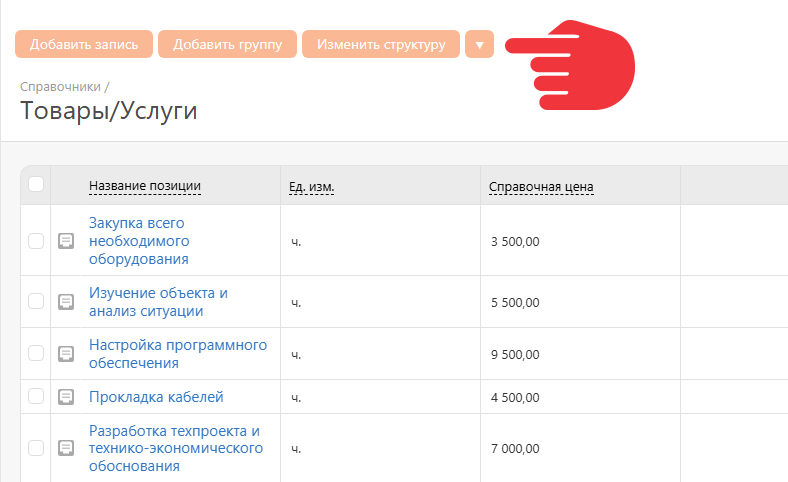Open 'Разработка техпроекта и технико-экономического обоснования'
788x482 pixels.
click(x=176, y=448)
